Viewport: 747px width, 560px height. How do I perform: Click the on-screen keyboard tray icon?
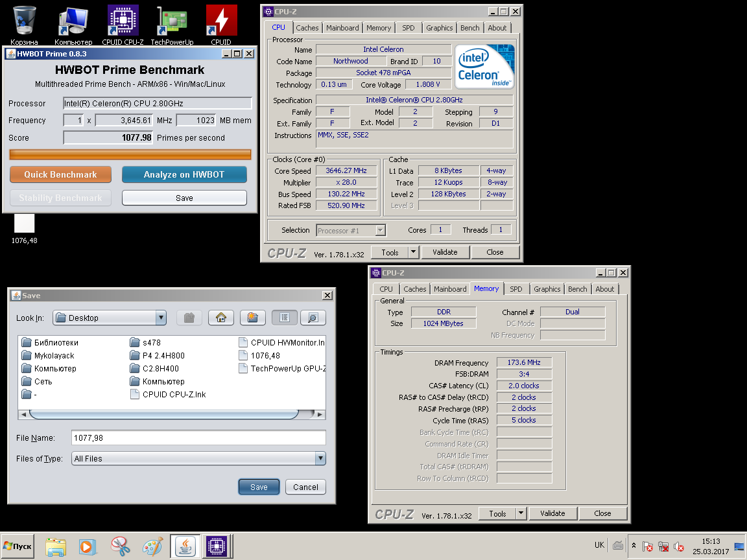pos(617,545)
